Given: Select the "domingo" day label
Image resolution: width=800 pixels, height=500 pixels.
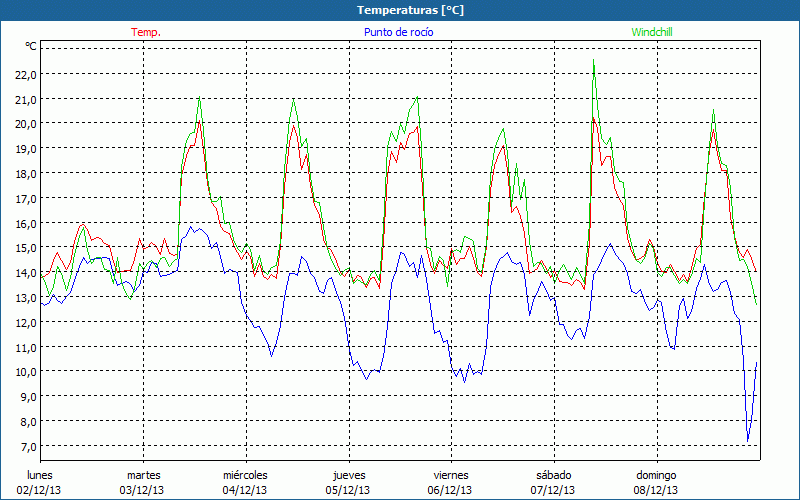Looking at the screenshot, I should click(656, 475).
